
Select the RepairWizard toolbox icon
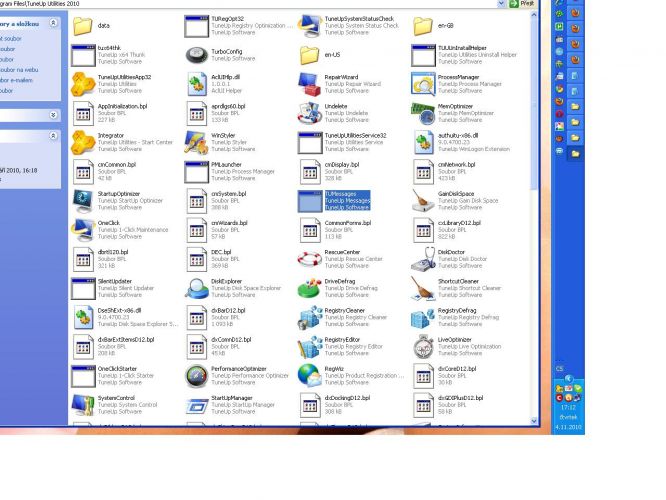click(310, 84)
